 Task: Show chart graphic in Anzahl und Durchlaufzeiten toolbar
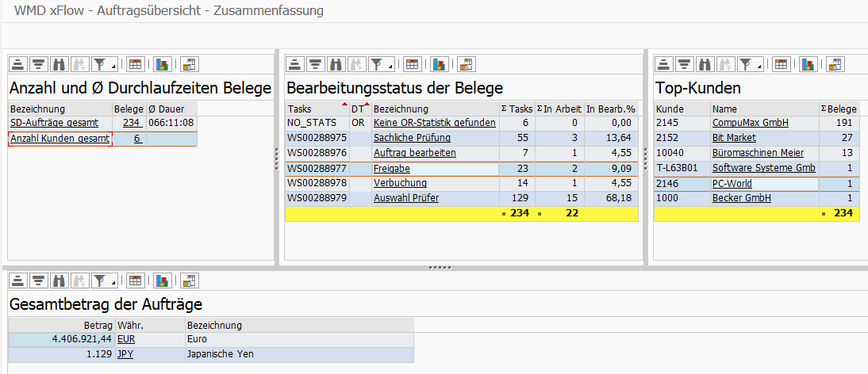162,64
